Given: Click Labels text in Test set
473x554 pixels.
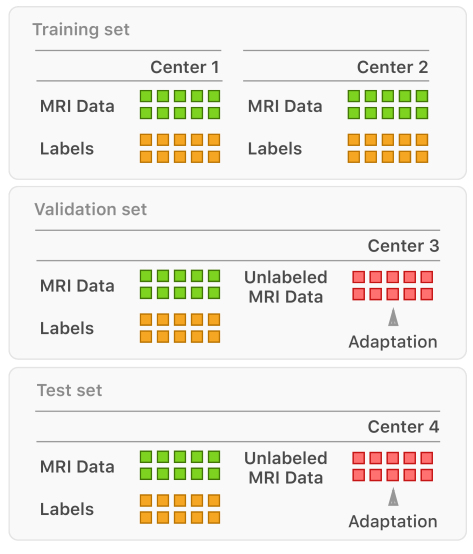Looking at the screenshot, I should pos(67,509).
